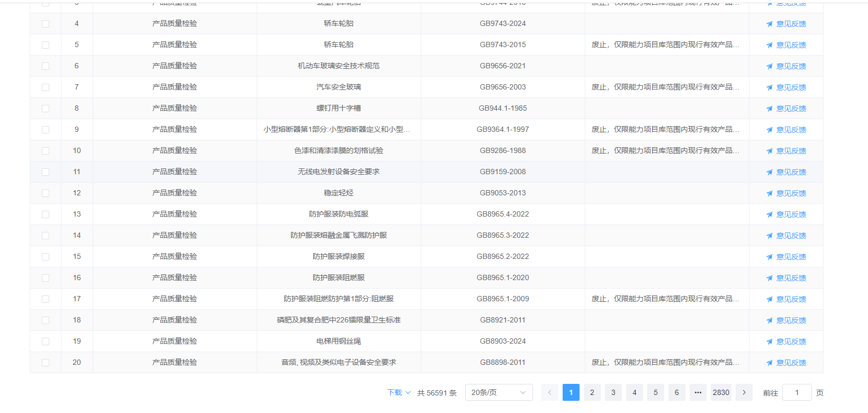
Task: Select the GB9743-2024 standard cell
Action: point(503,23)
